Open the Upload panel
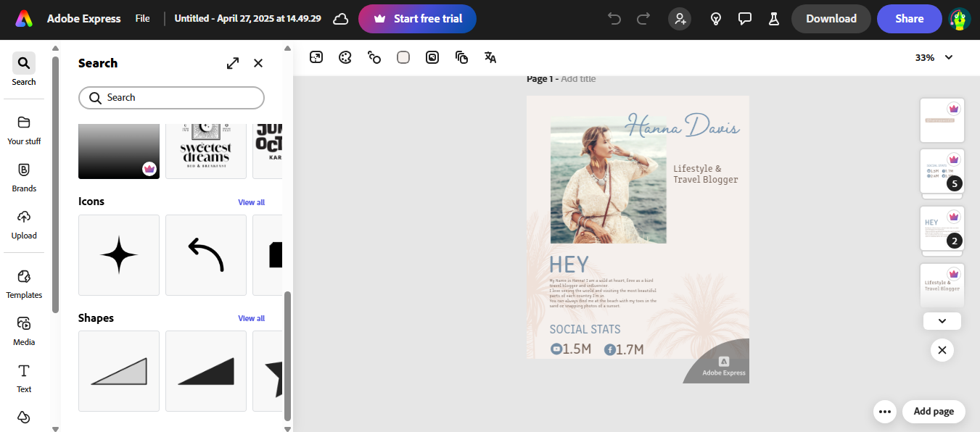 pyautogui.click(x=24, y=224)
